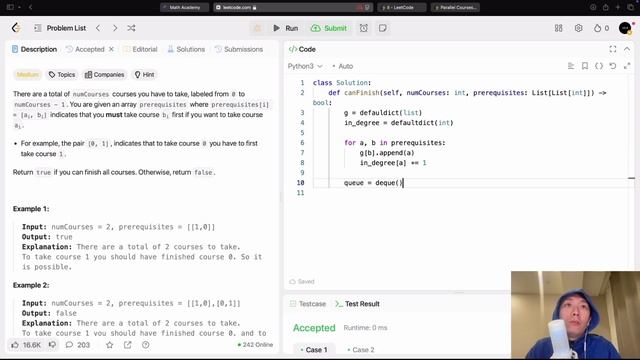Screen dimensions: 640x360
Task: Switch to the Testcase tab
Action: coord(308,304)
